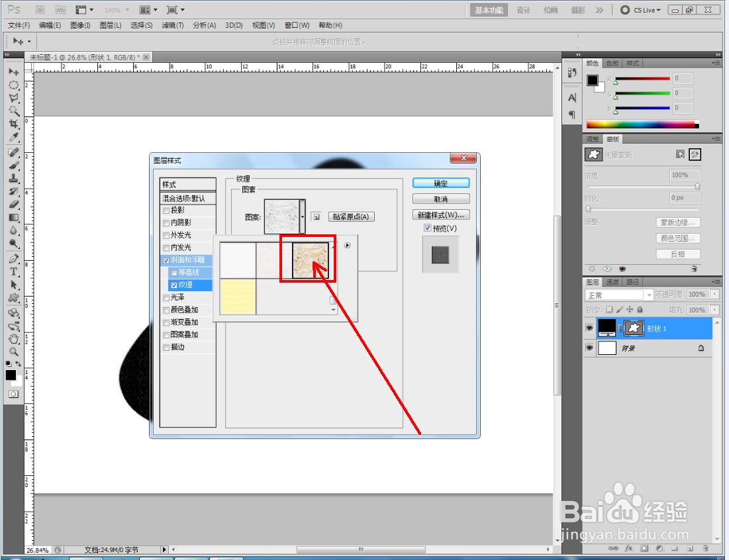Open the layer fill 100% arrow

(x=714, y=310)
